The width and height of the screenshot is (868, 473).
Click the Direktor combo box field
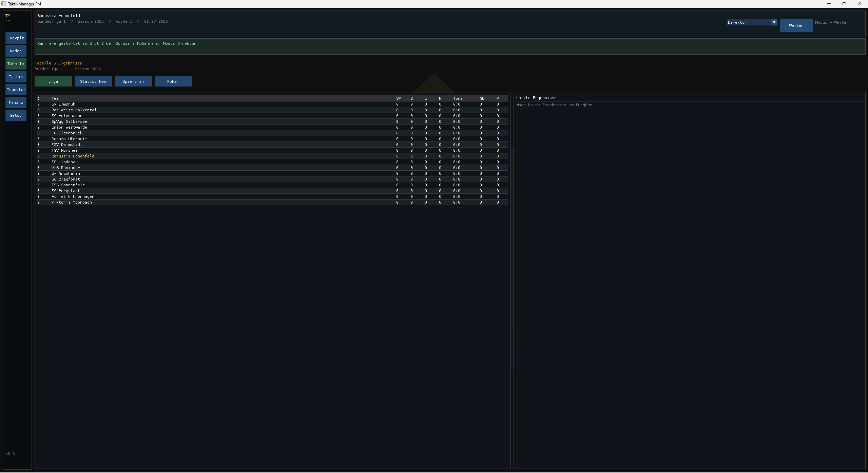click(748, 22)
